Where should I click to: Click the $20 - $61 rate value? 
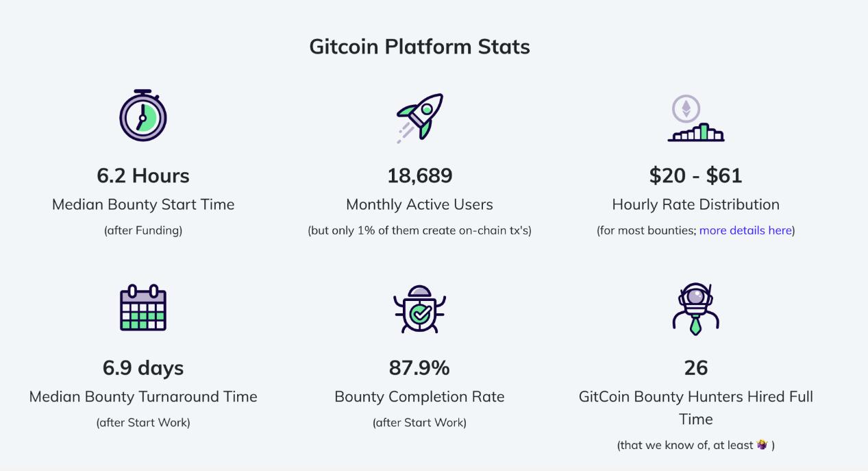pos(696,176)
